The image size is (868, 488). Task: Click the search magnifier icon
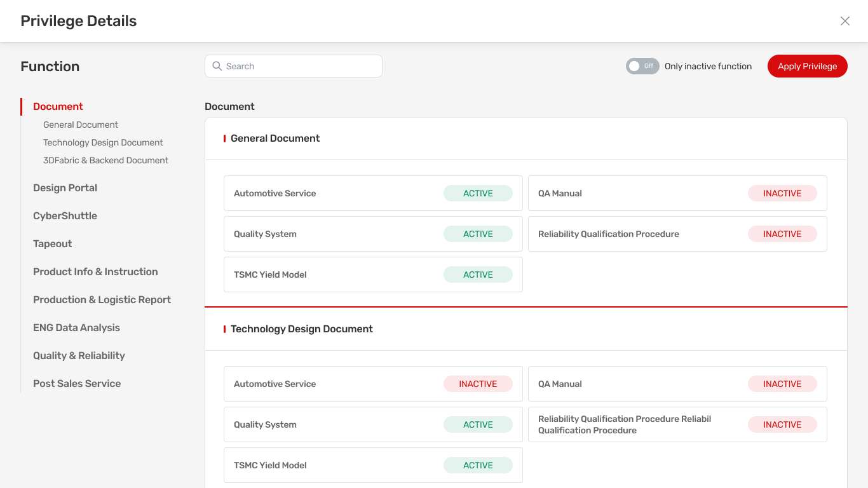217,66
